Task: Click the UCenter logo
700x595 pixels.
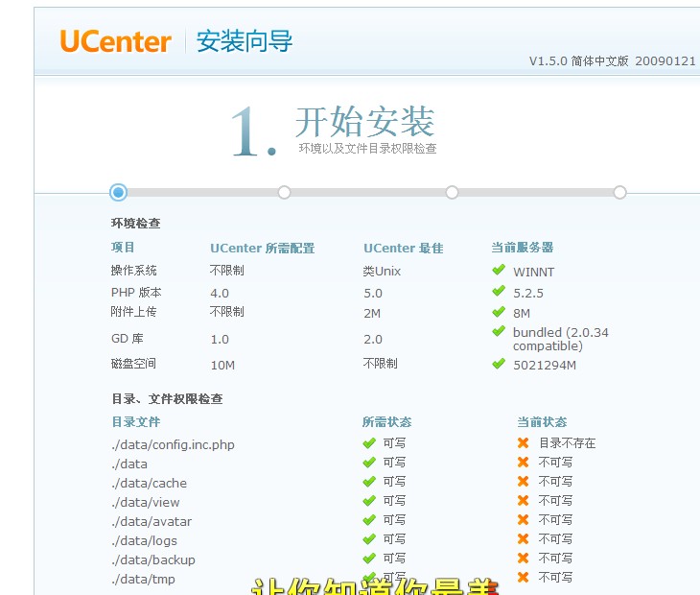Action: [x=116, y=41]
